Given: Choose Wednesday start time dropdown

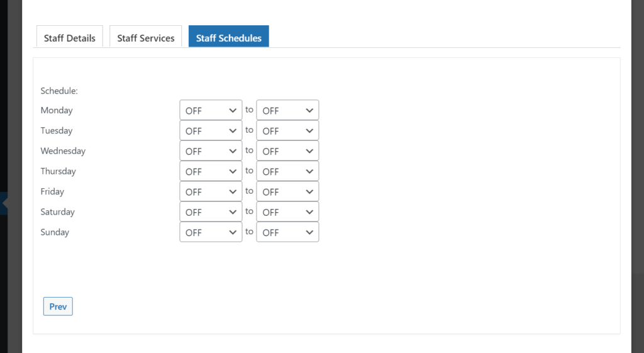Looking at the screenshot, I should point(211,151).
